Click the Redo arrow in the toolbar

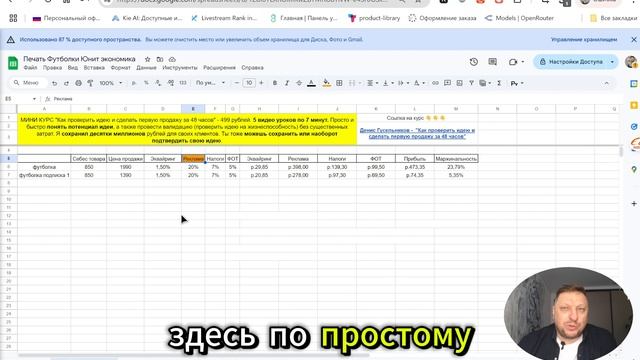[66, 83]
